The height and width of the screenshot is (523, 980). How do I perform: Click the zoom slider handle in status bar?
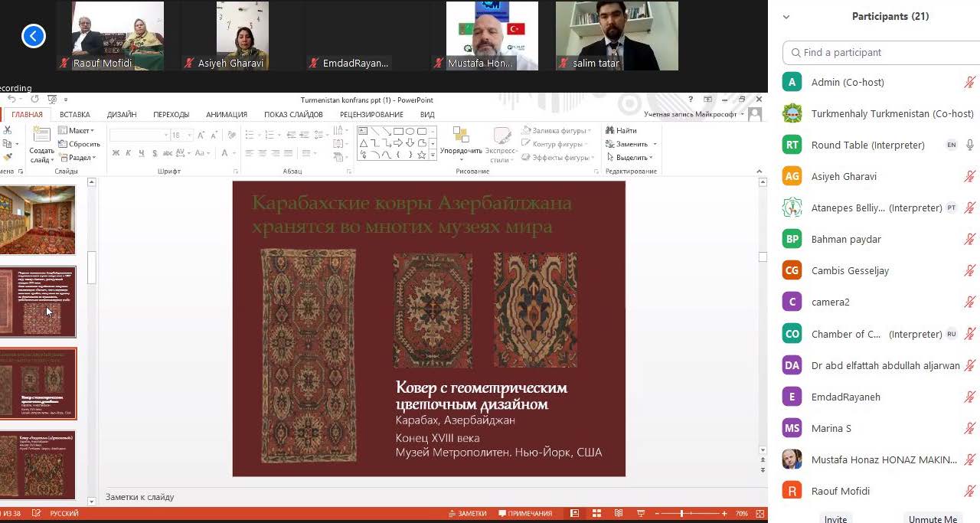point(681,513)
